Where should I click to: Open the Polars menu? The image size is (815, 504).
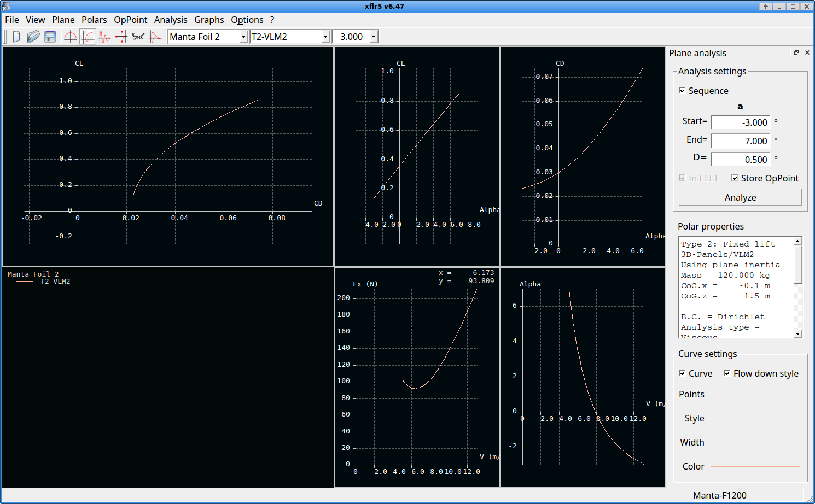95,20
